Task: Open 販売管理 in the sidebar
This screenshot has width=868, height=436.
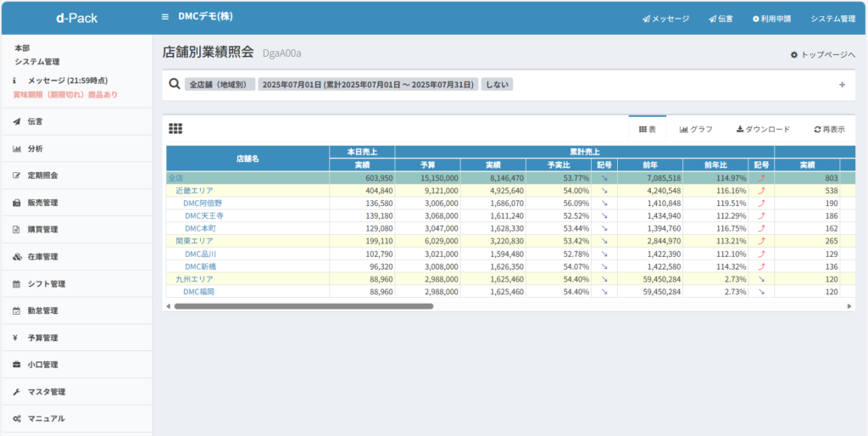Action: (x=42, y=203)
